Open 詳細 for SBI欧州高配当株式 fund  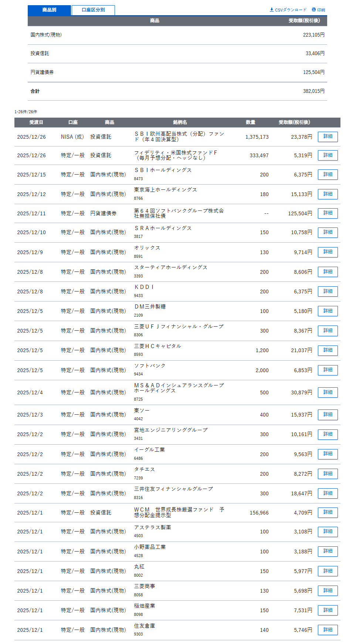point(328,136)
